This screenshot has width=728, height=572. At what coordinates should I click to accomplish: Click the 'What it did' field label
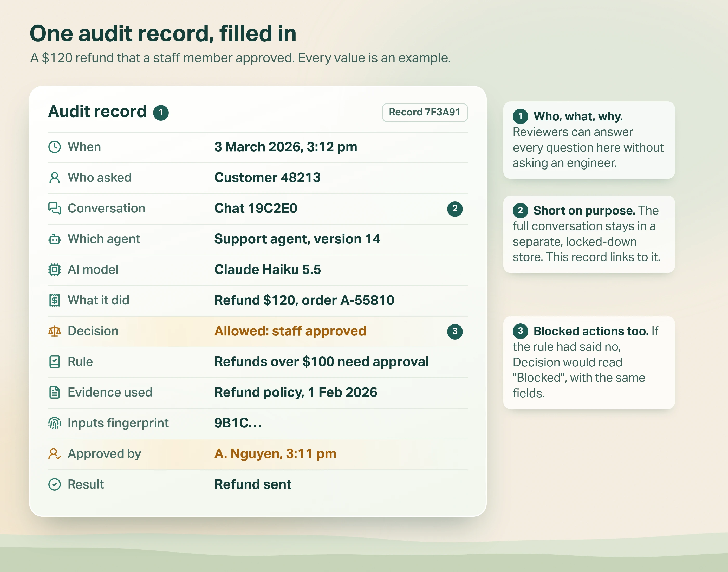coord(99,300)
